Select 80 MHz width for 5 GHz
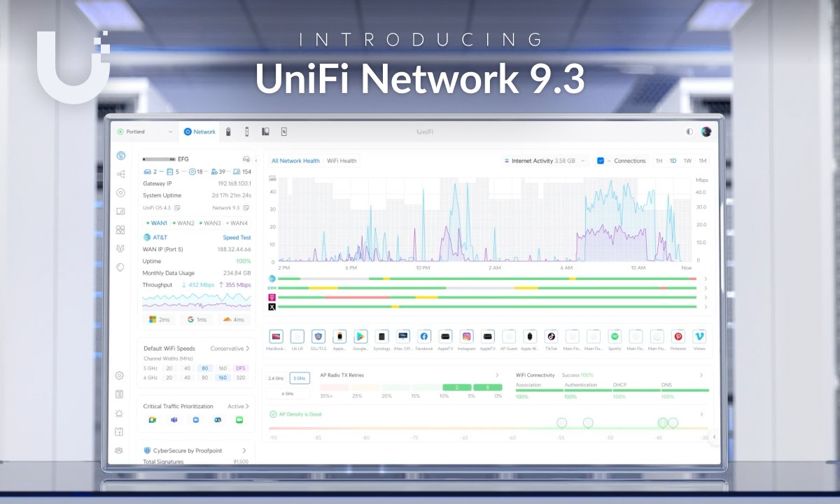 click(x=204, y=368)
